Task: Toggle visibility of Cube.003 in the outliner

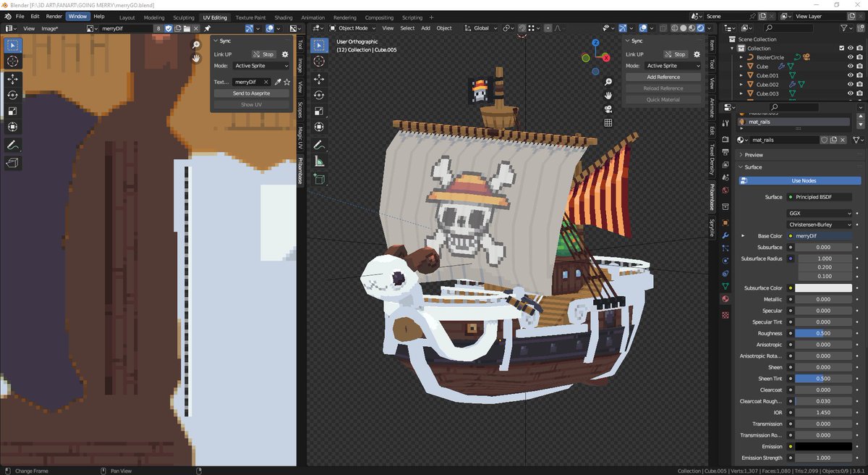Action: tap(850, 93)
